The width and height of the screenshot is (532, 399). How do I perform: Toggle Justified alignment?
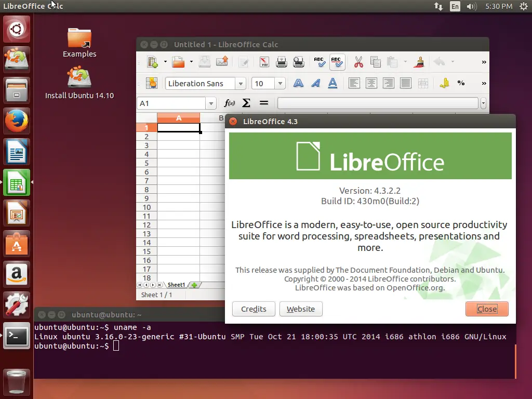pos(405,83)
